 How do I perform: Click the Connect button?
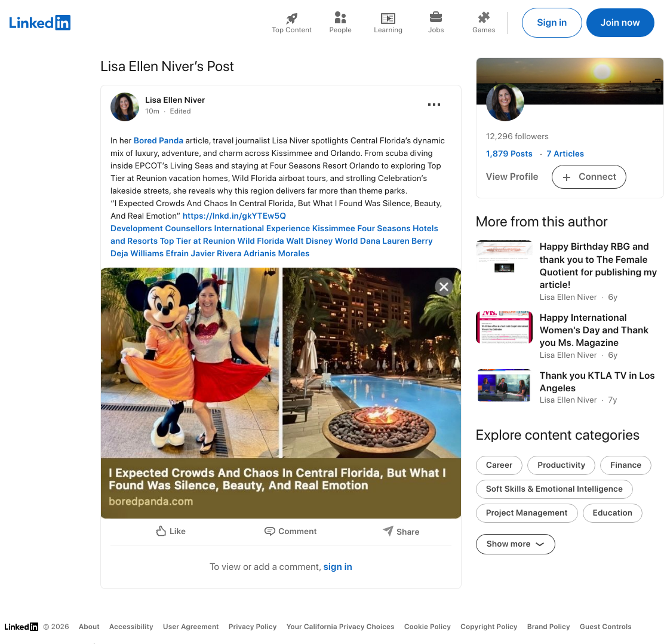click(589, 177)
